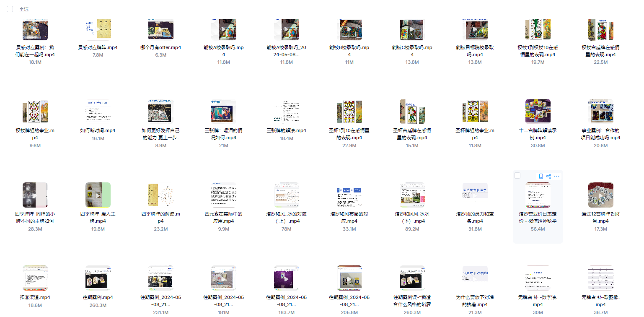Viewport: 644px width, 317px height.
Task: Click file name 四元素在实际中的应用.mp4
Action: [x=224, y=217]
